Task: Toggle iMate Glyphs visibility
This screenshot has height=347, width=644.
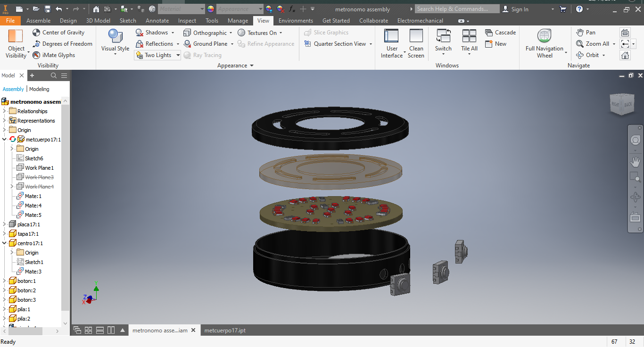Action: pyautogui.click(x=54, y=55)
